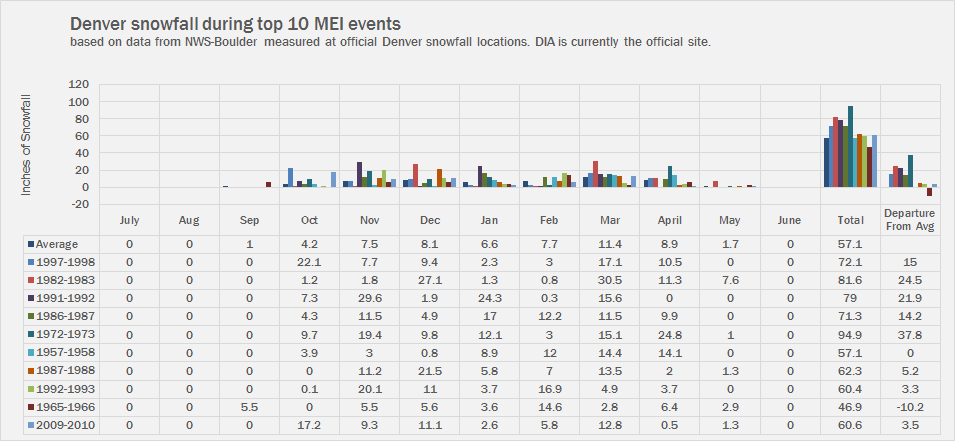Click the 1982-1983 legend color swatch
Image resolution: width=955 pixels, height=442 pixels.
31,279
